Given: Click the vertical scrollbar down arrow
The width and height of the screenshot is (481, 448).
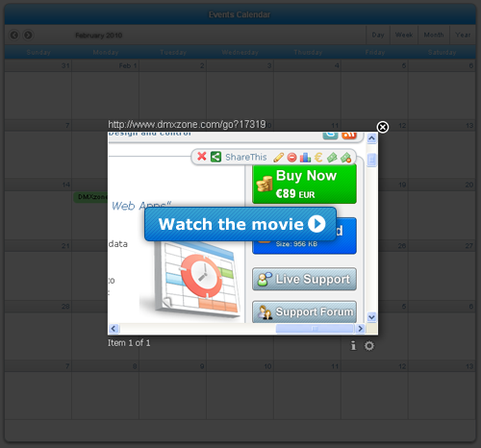Looking at the screenshot, I should click(371, 317).
